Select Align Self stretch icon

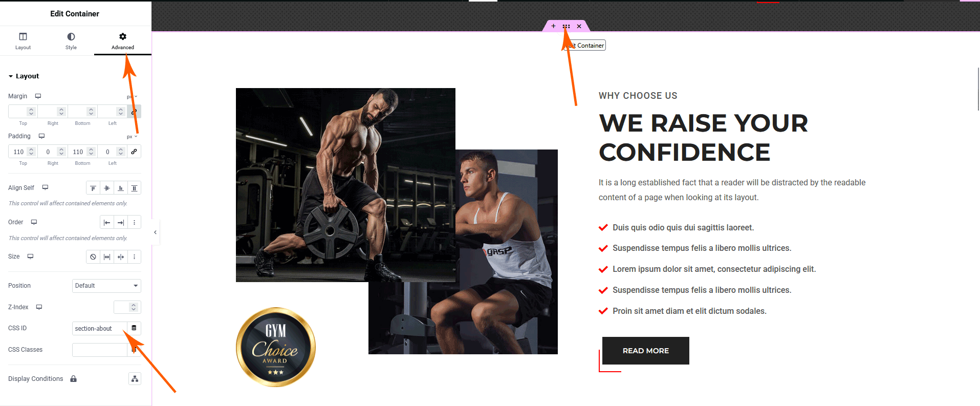coord(134,188)
